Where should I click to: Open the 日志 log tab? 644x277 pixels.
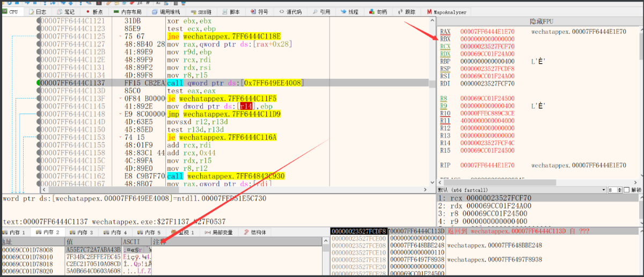(x=38, y=11)
